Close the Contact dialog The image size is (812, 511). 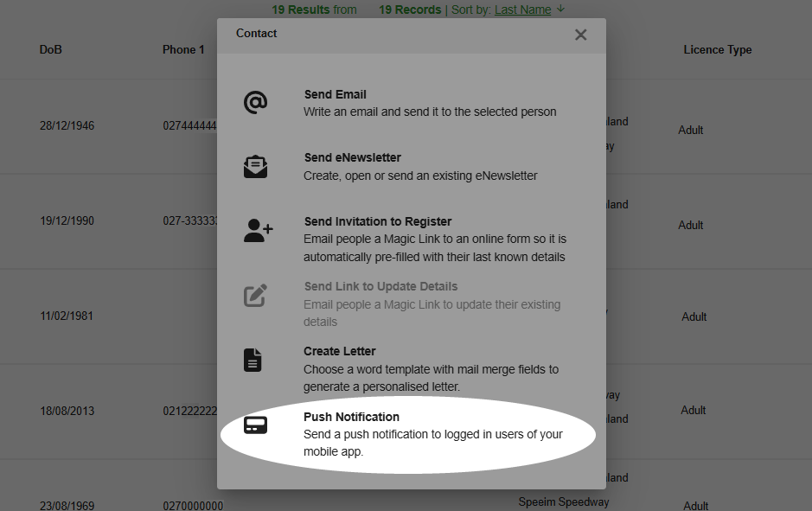pos(580,35)
